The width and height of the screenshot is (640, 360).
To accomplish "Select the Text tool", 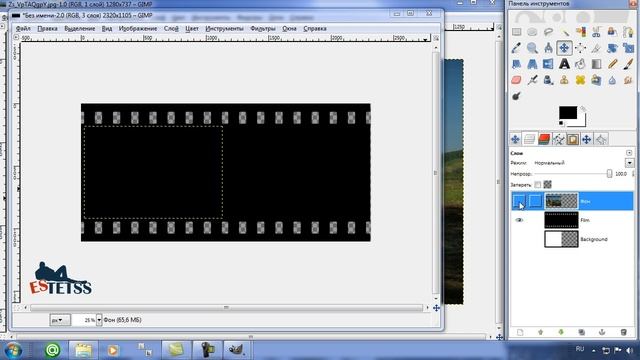I will (x=564, y=64).
